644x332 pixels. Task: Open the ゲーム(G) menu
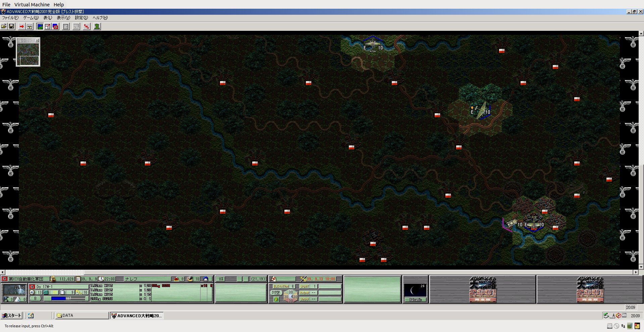pyautogui.click(x=31, y=18)
